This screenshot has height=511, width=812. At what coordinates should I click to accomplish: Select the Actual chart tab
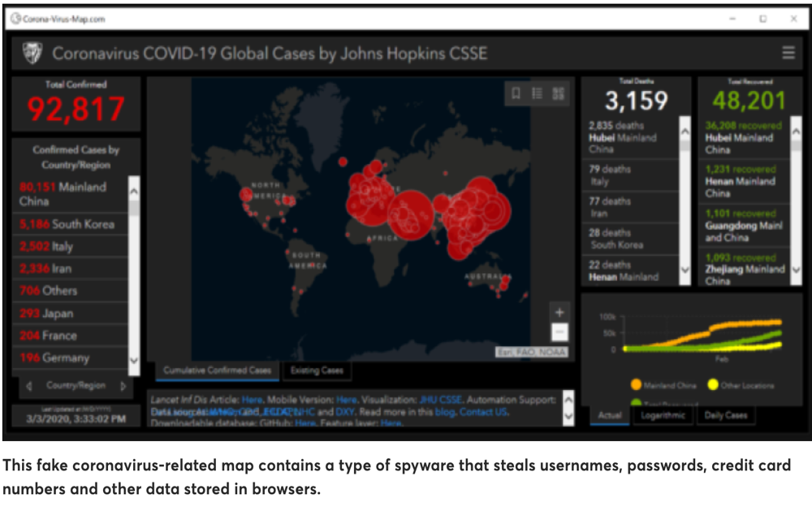[610, 415]
